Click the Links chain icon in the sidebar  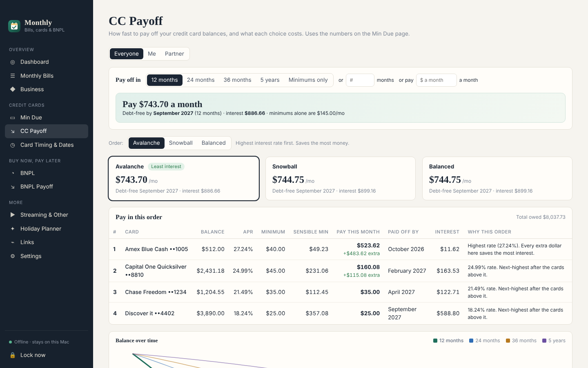pos(13,242)
